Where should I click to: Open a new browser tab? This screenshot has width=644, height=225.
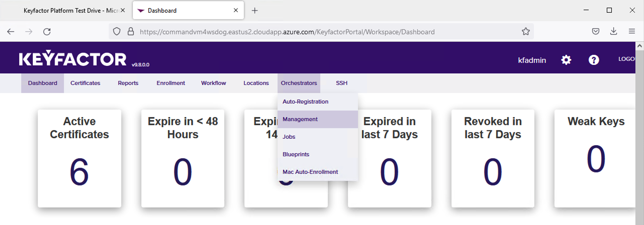tap(255, 11)
